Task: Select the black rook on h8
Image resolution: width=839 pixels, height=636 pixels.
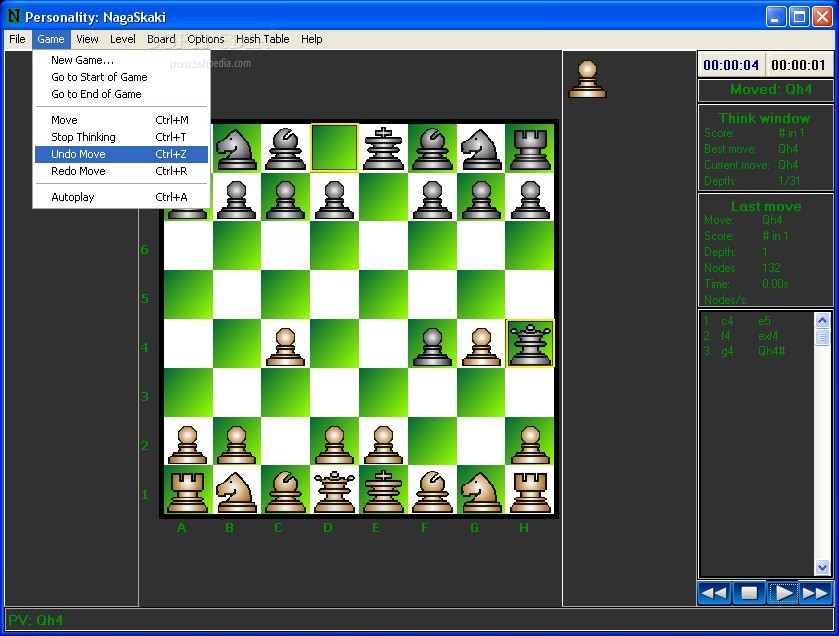Action: 530,150
